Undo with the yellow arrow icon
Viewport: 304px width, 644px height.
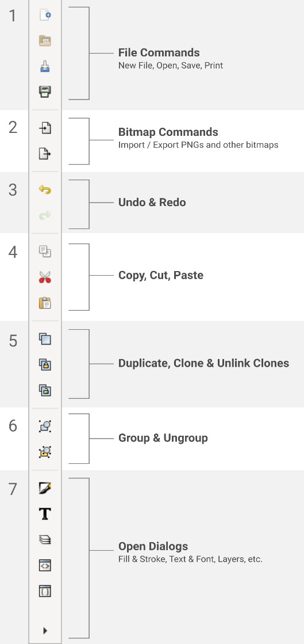45,190
